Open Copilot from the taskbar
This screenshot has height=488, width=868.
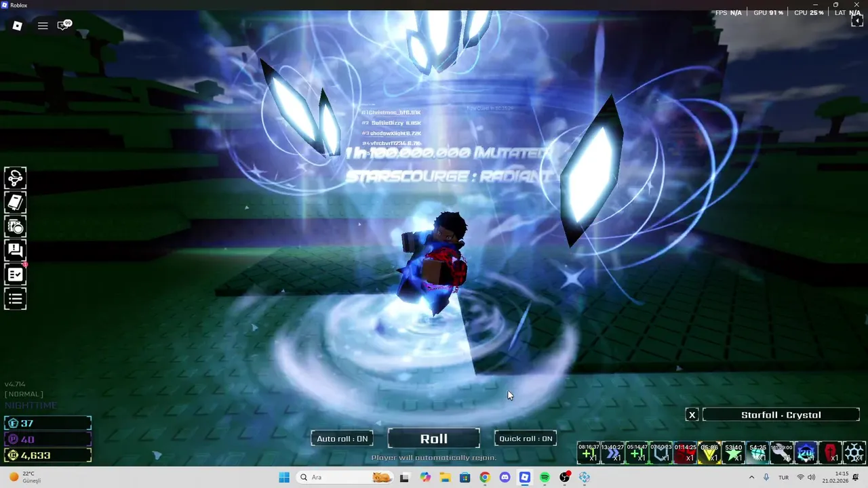click(425, 477)
